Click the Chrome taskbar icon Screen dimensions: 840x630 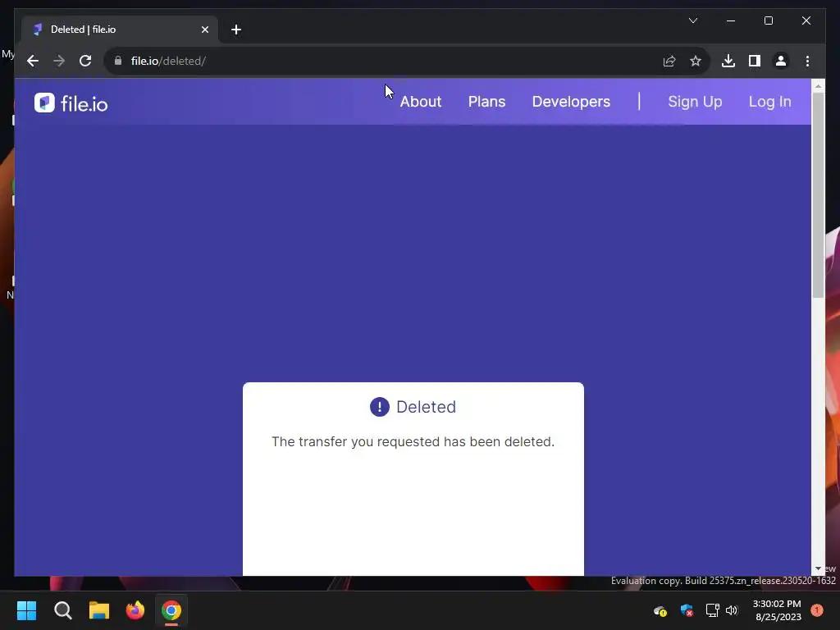(171, 610)
